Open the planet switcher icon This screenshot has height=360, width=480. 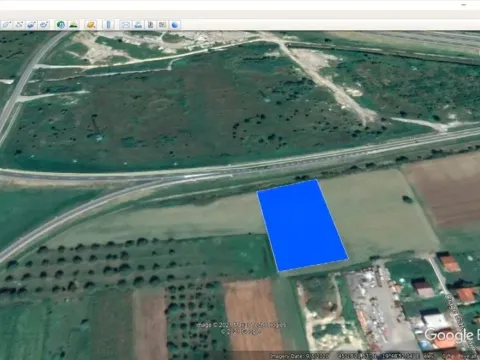point(91,25)
